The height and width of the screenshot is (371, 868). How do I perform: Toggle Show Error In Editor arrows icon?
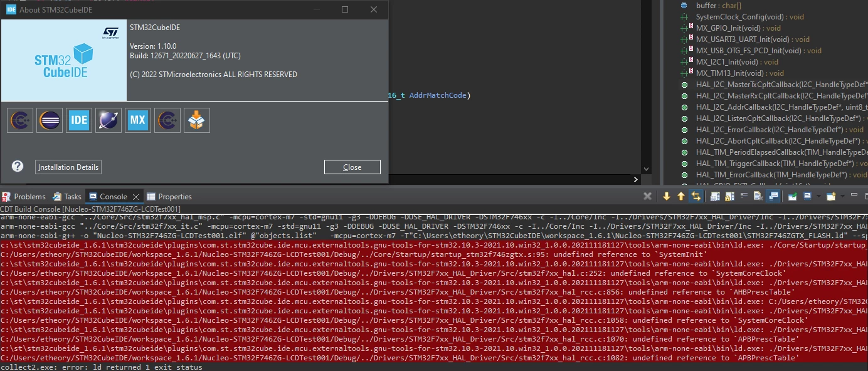tap(696, 196)
